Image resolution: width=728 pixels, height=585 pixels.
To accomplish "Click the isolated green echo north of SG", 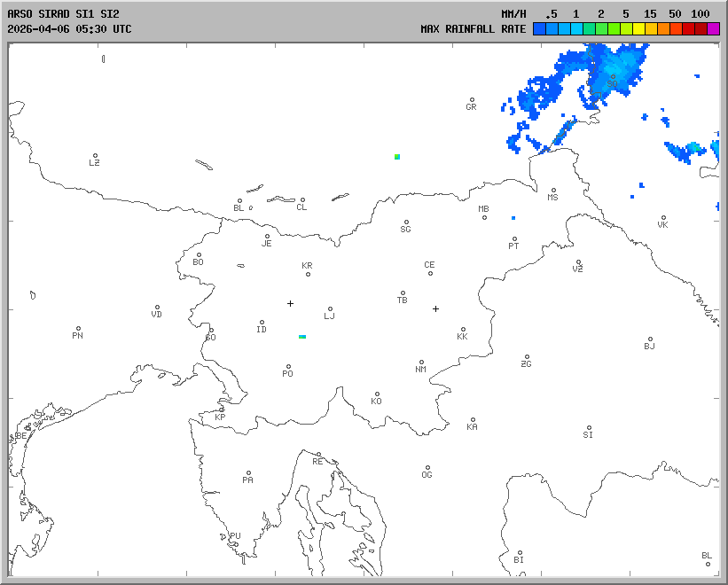I will pyautogui.click(x=397, y=157).
